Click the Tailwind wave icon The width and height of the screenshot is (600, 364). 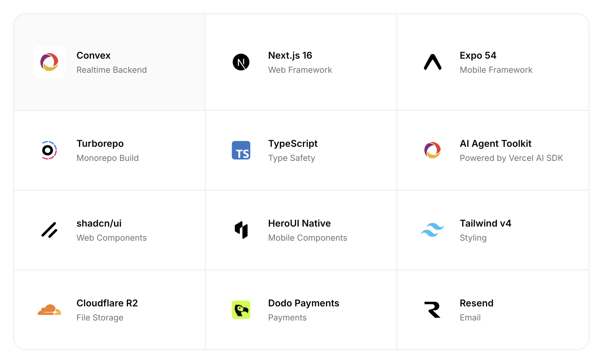(x=433, y=230)
